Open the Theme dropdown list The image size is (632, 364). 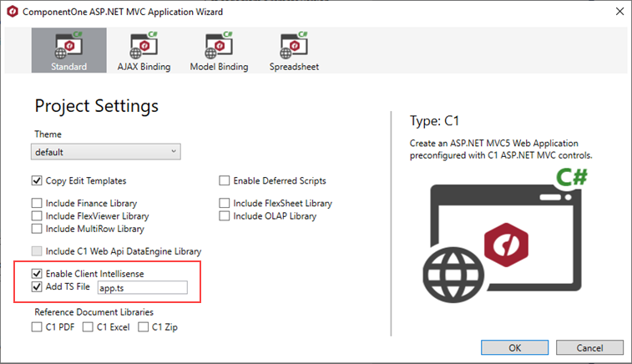[107, 152]
